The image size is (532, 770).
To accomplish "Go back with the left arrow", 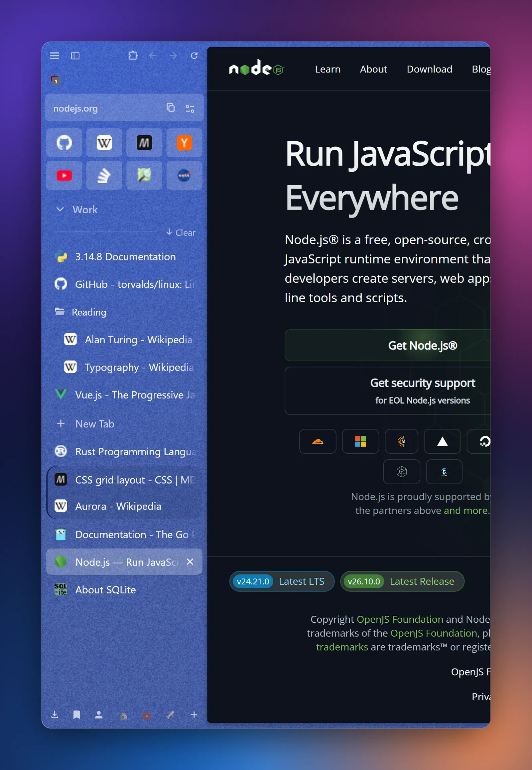I will 153,56.
